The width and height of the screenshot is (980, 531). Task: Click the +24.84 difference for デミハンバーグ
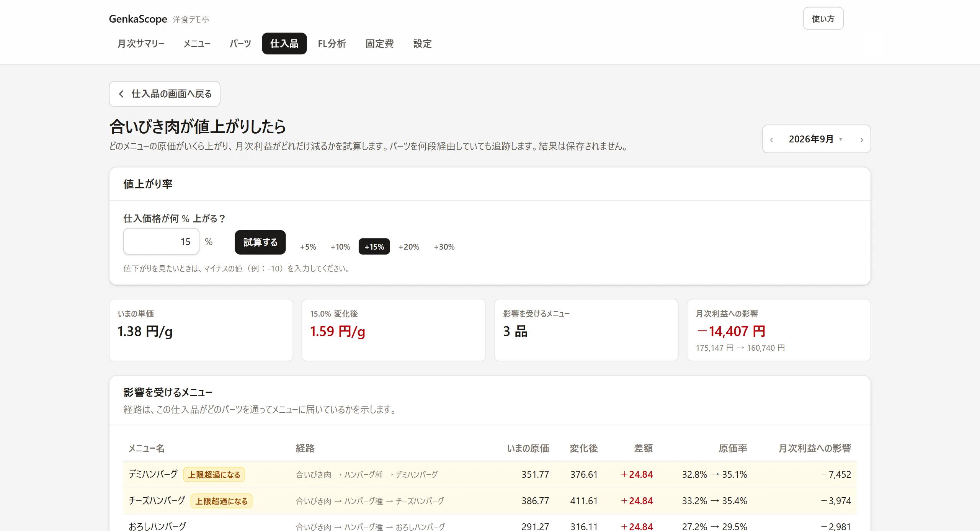pyautogui.click(x=637, y=475)
